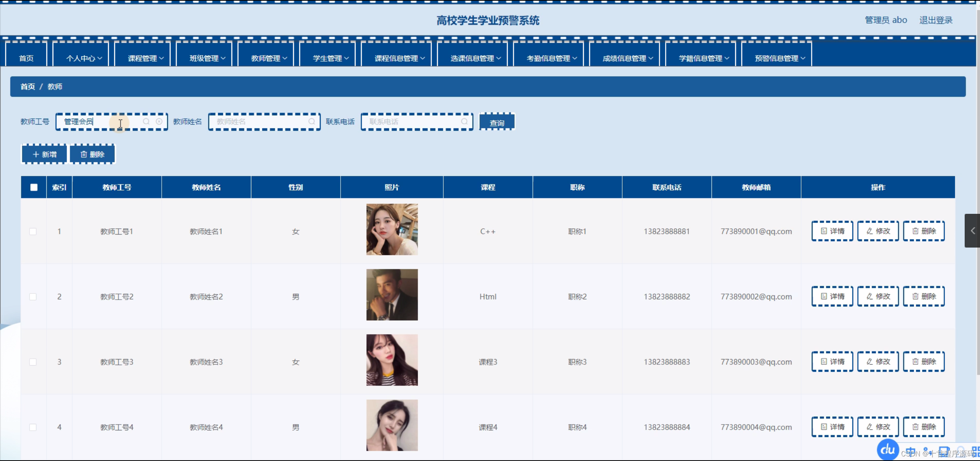Click 删除 delete button for teacher row 3
This screenshot has width=980, height=461.
click(924, 361)
